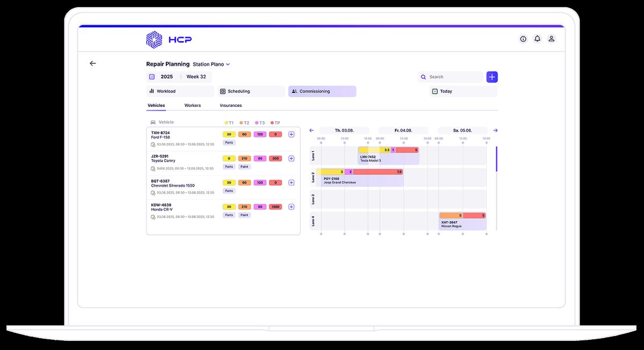Go back with the left arrow
The image size is (644, 350).
point(93,63)
